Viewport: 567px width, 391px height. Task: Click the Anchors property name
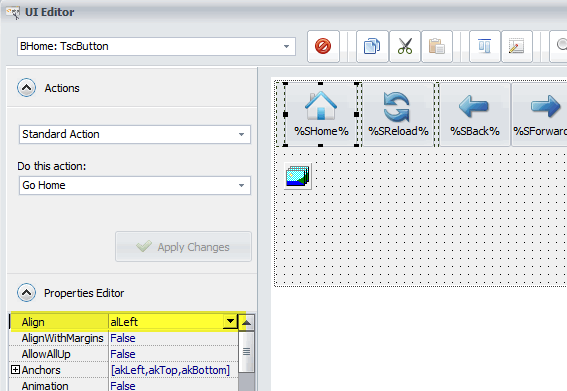[41, 370]
